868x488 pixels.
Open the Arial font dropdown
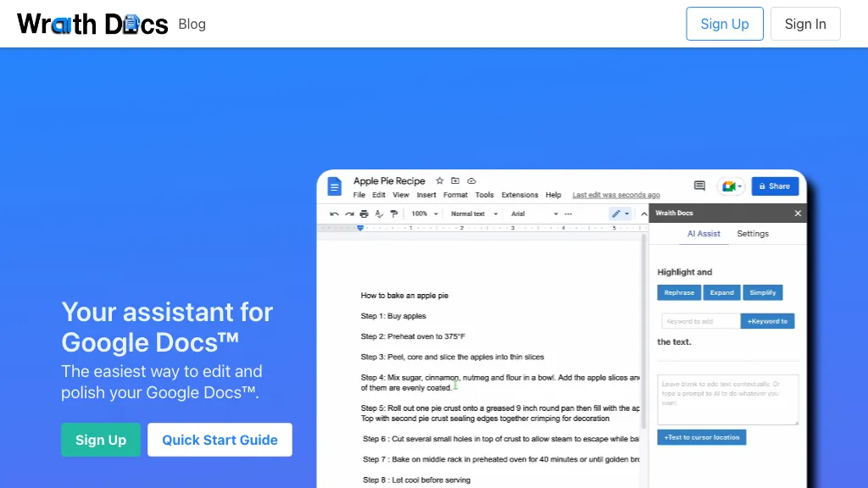coord(534,214)
